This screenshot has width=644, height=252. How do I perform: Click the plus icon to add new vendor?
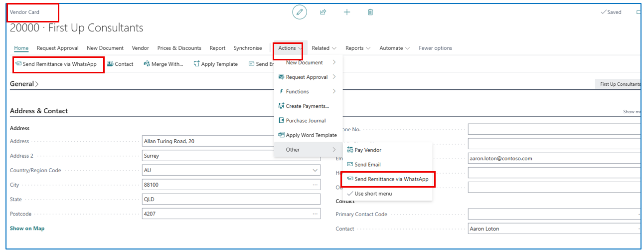(347, 12)
